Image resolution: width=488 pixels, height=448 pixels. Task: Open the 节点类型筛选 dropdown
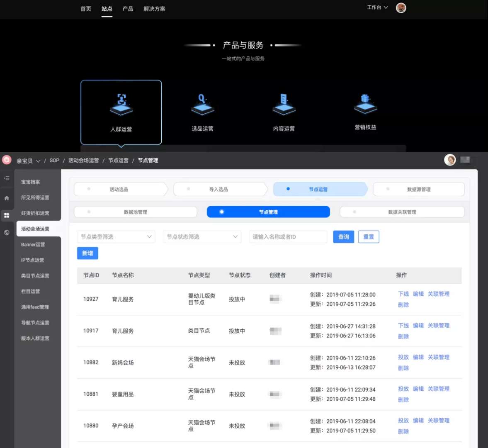point(116,236)
